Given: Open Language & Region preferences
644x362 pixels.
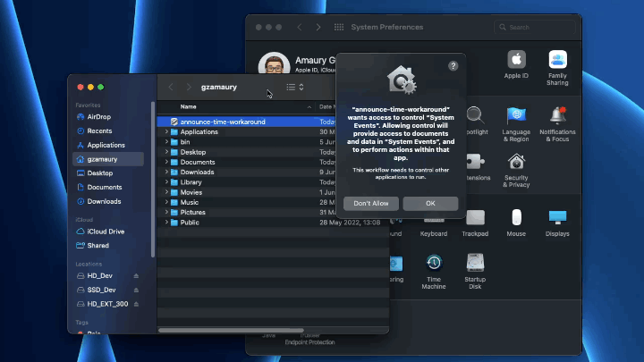Looking at the screenshot, I should point(516,124).
